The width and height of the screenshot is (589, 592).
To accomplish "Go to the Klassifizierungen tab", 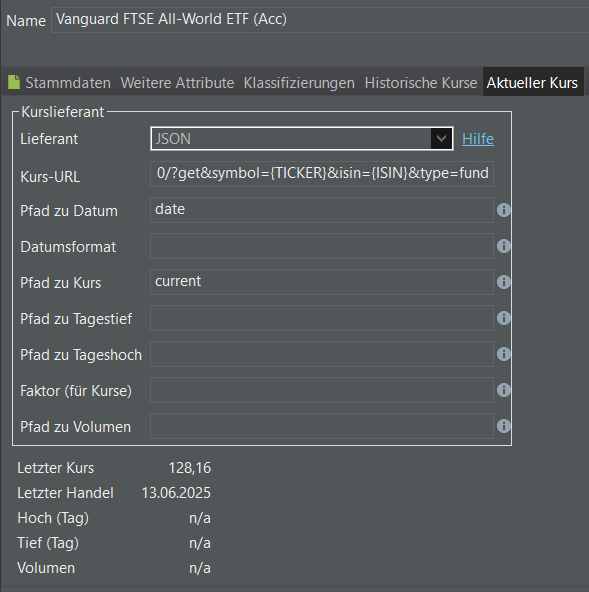I will coord(299,83).
